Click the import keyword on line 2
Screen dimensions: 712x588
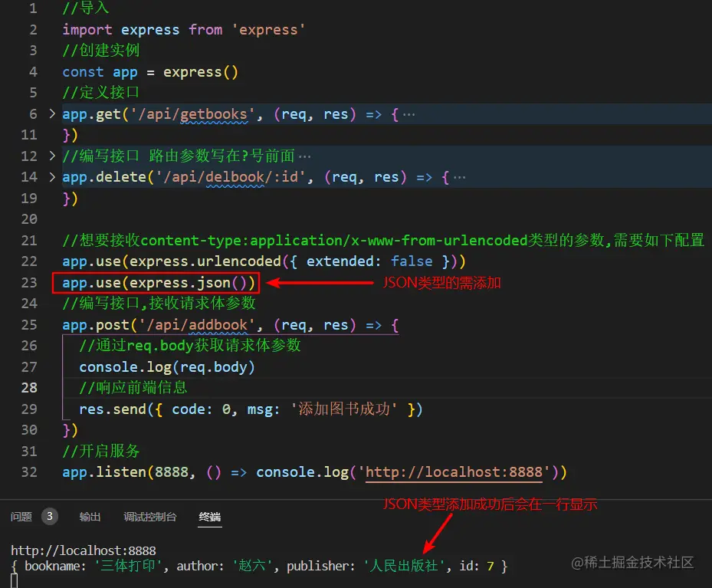[x=87, y=29]
